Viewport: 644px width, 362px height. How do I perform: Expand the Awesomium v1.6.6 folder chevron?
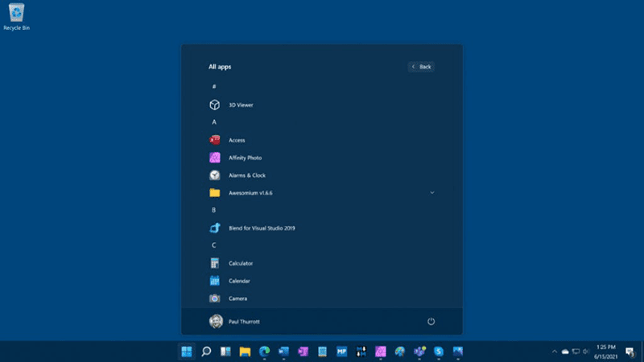pyautogui.click(x=431, y=192)
